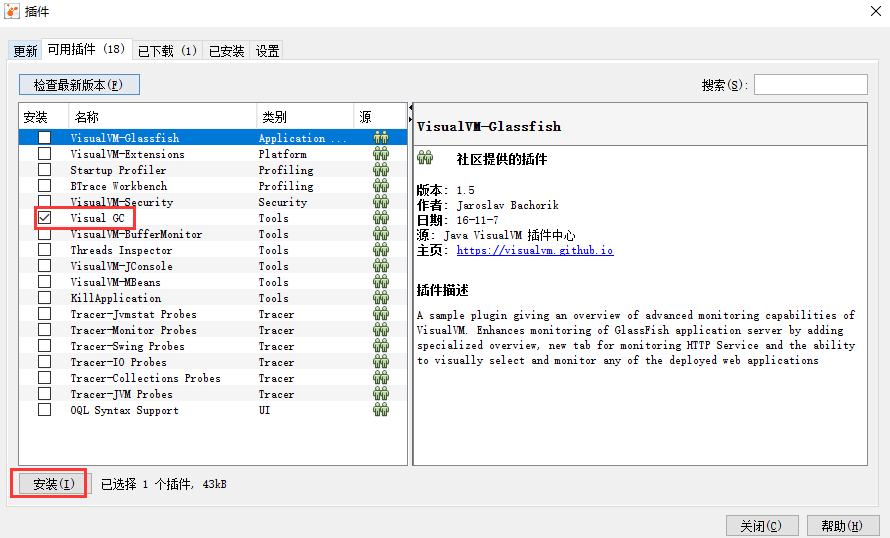Click the source icon for Tracer-Jvmstat Probes row
Image resolution: width=890 pixels, height=538 pixels.
(x=381, y=314)
